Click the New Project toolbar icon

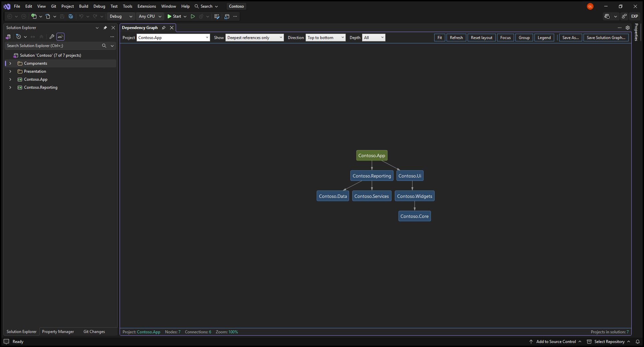click(34, 16)
